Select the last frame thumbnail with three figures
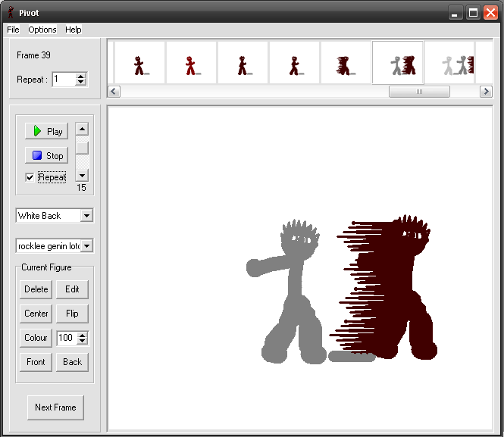504x437 pixels. click(x=449, y=62)
